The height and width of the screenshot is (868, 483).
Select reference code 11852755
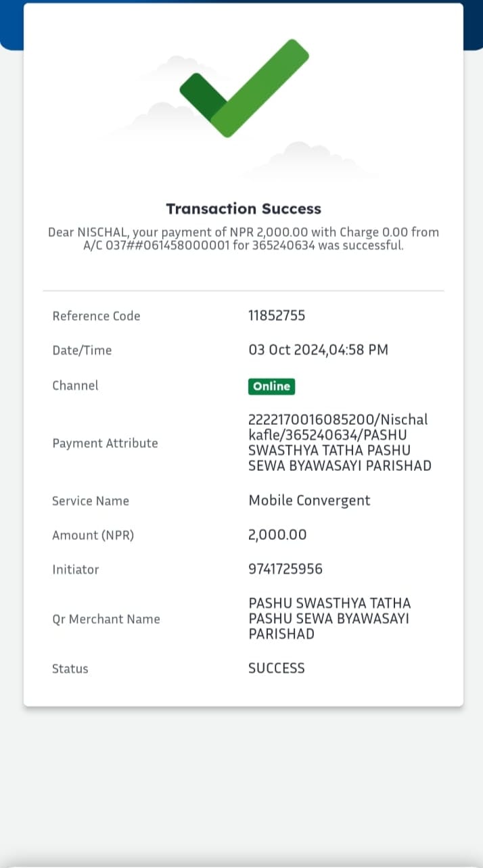[277, 315]
